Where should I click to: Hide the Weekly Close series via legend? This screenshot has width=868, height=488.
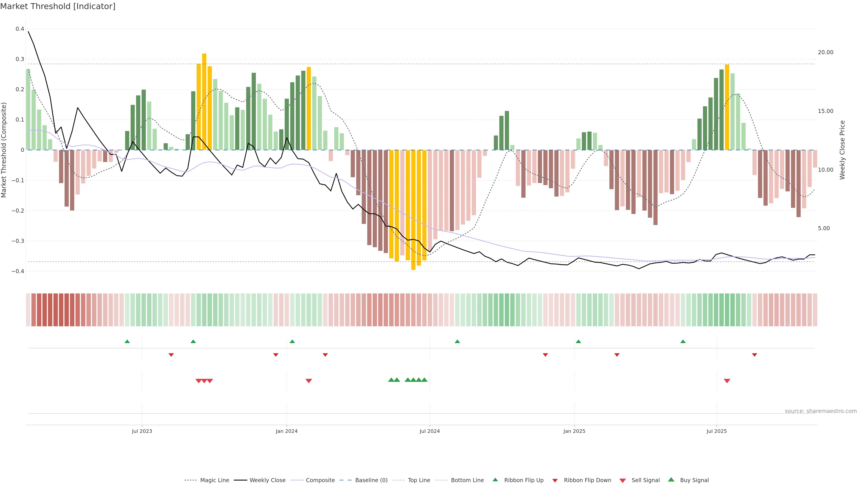[x=267, y=480]
